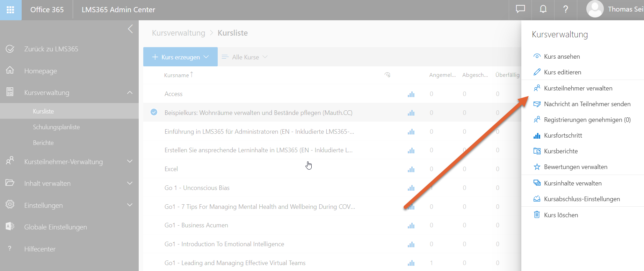Collapse the left navigation sidebar
The height and width of the screenshot is (271, 644).
(x=130, y=29)
